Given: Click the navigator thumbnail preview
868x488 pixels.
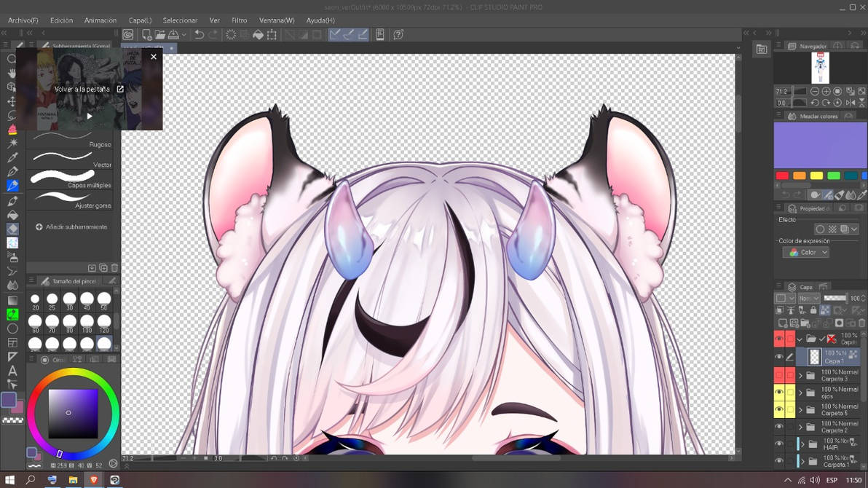Looking at the screenshot, I should (x=821, y=67).
